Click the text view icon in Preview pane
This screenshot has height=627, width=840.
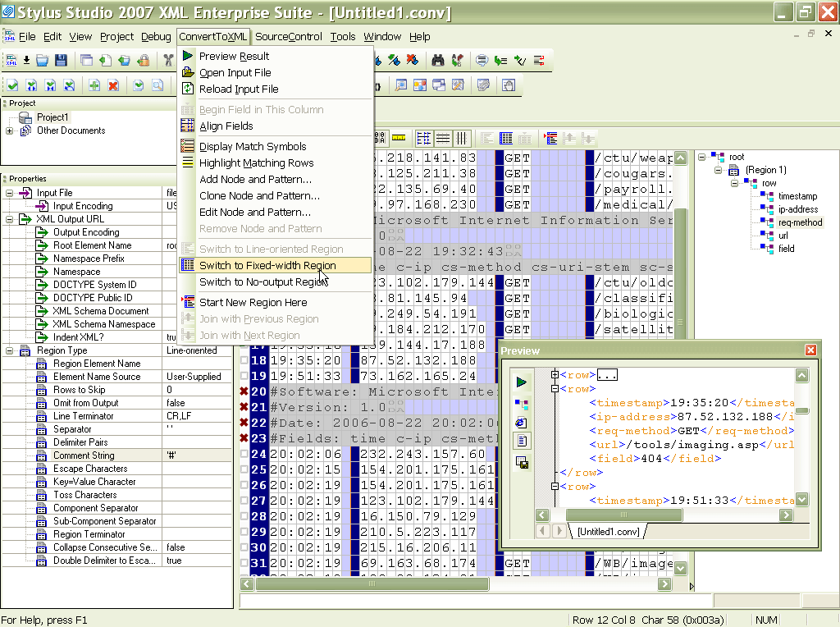(x=522, y=441)
